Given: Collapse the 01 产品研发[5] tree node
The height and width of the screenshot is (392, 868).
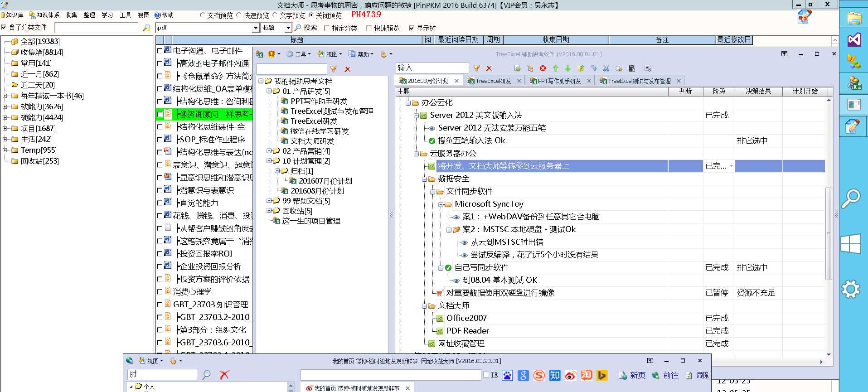Looking at the screenshot, I should click(x=269, y=91).
